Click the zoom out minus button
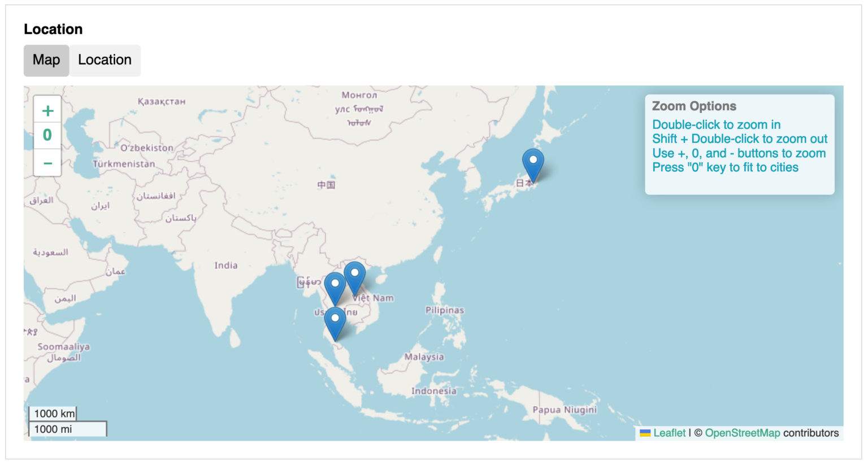The height and width of the screenshot is (465, 868). [47, 163]
